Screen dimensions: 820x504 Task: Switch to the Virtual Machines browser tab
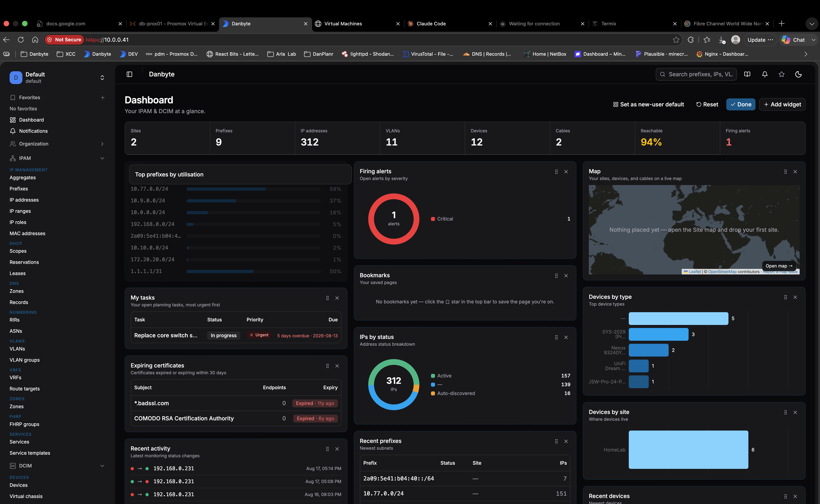[357, 24]
